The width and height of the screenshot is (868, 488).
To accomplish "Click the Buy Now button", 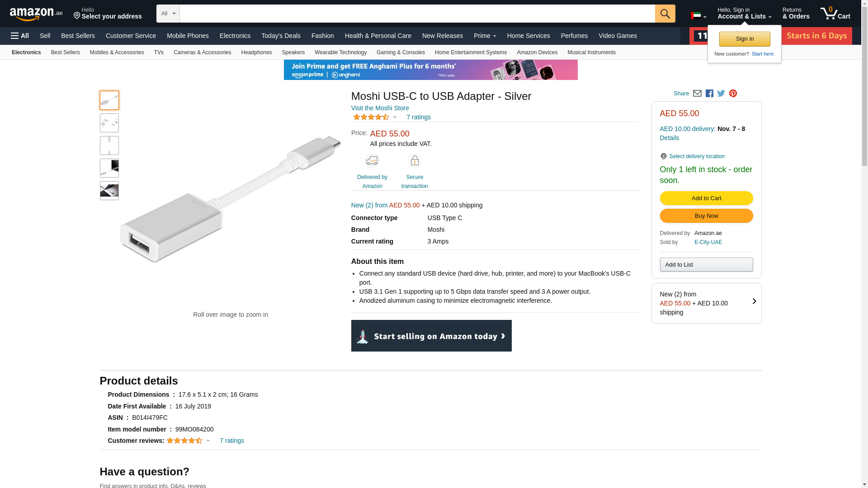I will pyautogui.click(x=706, y=216).
